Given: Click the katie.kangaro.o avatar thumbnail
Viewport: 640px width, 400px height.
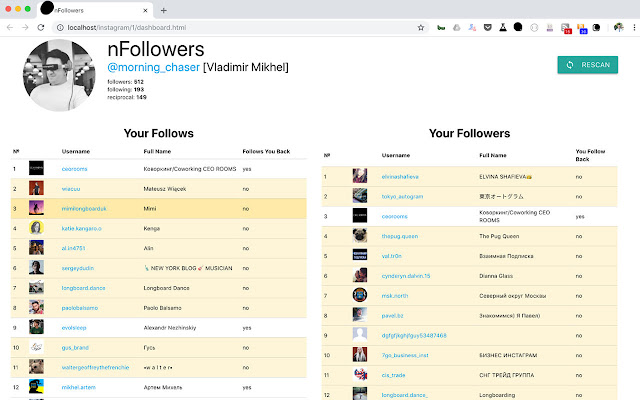Looking at the screenshot, I should [x=36, y=228].
